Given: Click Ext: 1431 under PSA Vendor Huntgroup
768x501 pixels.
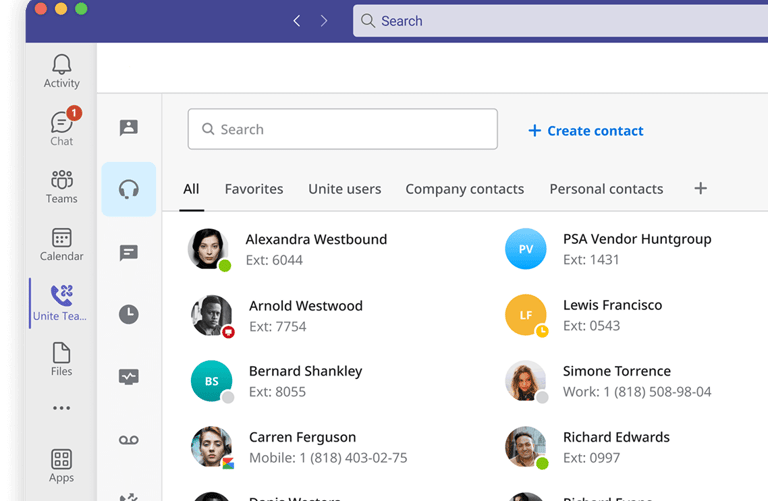Looking at the screenshot, I should tap(591, 260).
